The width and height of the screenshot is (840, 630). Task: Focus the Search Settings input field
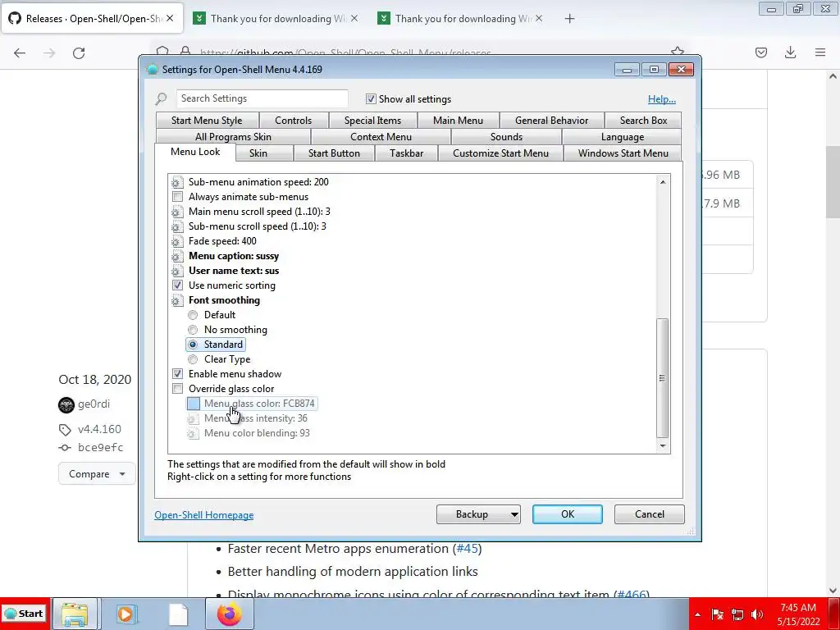pos(262,98)
